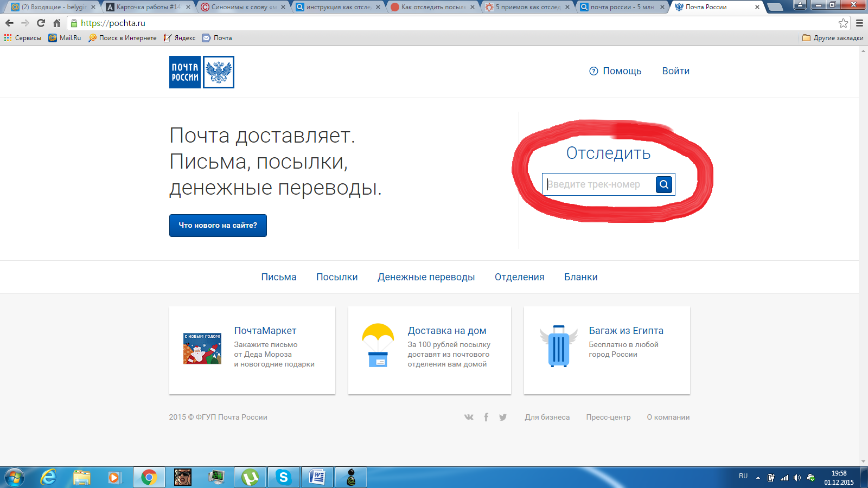Screen dimensions: 868x488
Task: Open Internet Explorer from the taskbar
Action: click(49, 478)
